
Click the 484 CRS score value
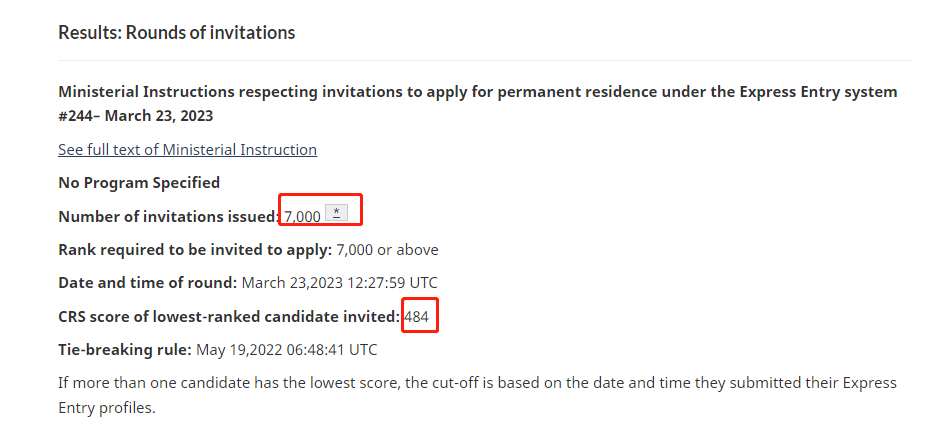coord(417,316)
